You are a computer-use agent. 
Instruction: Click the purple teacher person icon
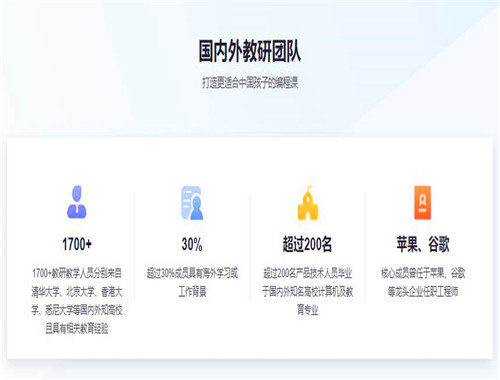tap(77, 202)
